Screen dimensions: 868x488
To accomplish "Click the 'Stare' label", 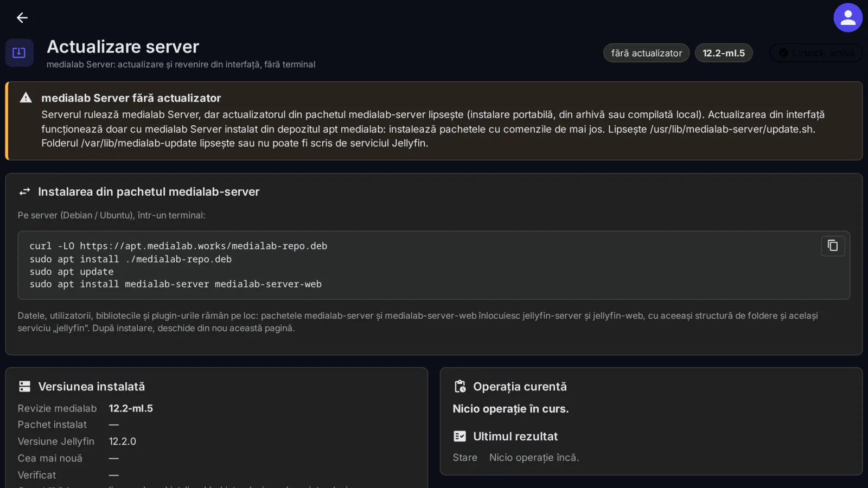I will [x=465, y=458].
